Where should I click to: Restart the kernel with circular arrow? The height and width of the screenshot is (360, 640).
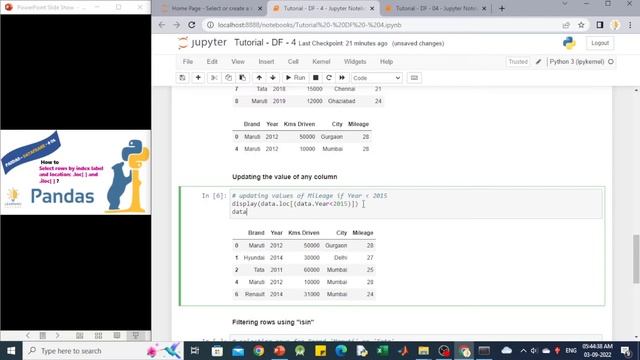(329, 78)
